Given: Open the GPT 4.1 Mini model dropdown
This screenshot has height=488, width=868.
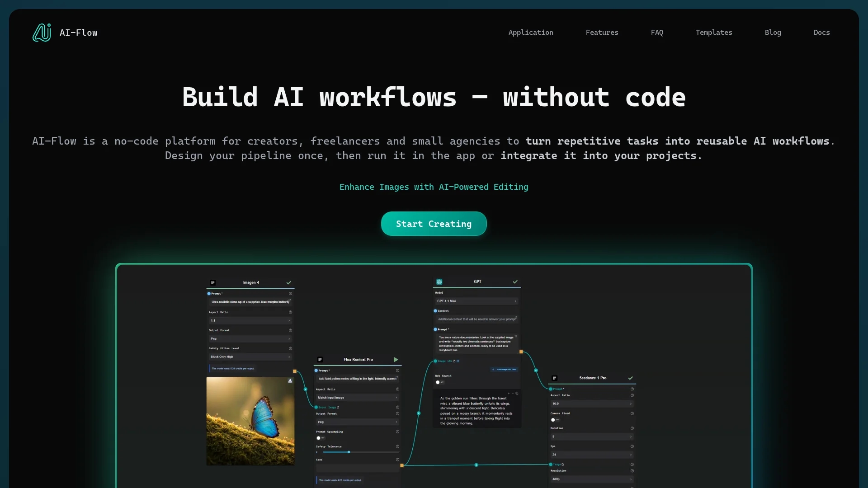Looking at the screenshot, I should 476,301.
